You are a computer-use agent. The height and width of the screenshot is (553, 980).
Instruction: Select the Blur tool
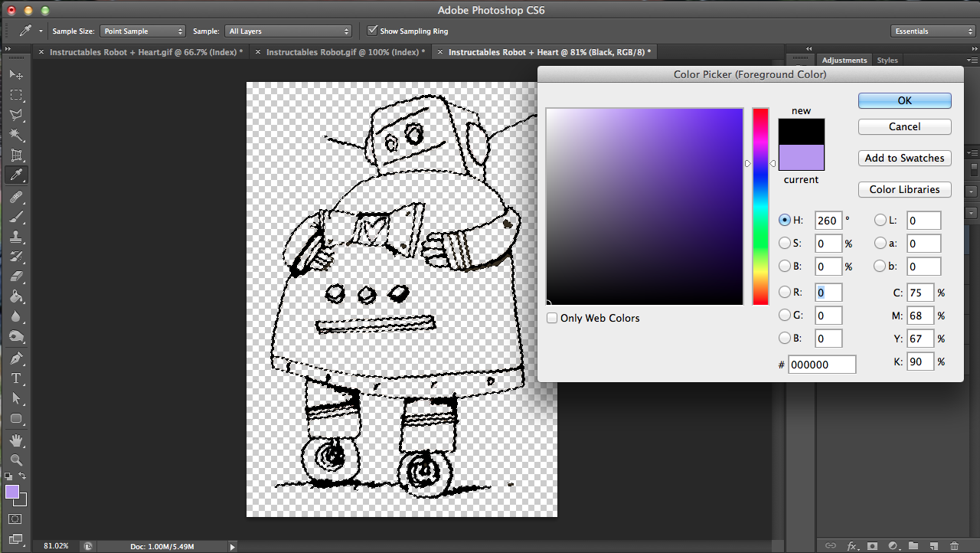point(16,317)
